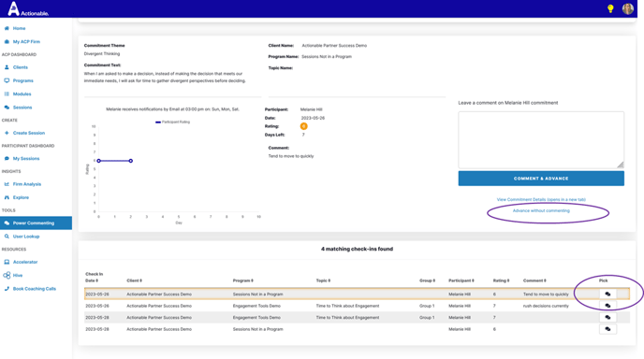Open My ACP Firm
The height and width of the screenshot is (359, 644).
(26, 42)
